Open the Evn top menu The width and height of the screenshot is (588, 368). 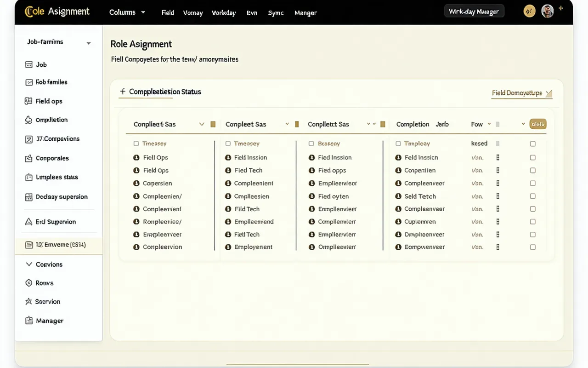point(252,13)
